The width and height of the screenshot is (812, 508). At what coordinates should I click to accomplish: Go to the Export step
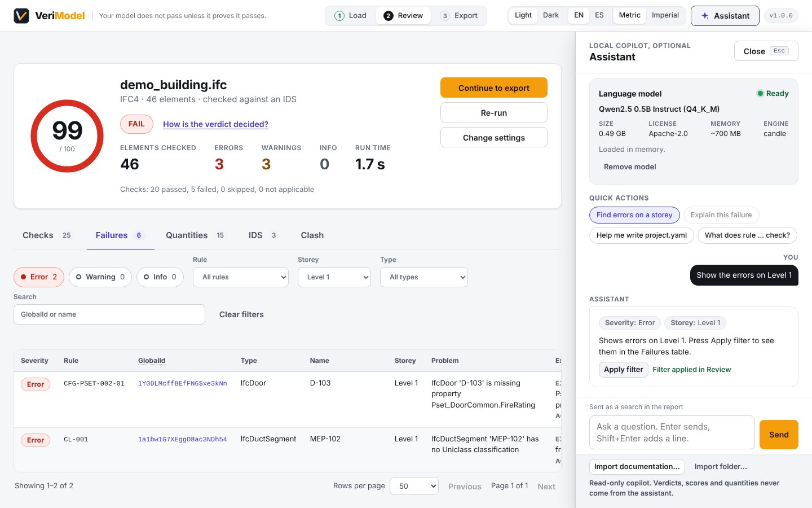[x=460, y=16]
